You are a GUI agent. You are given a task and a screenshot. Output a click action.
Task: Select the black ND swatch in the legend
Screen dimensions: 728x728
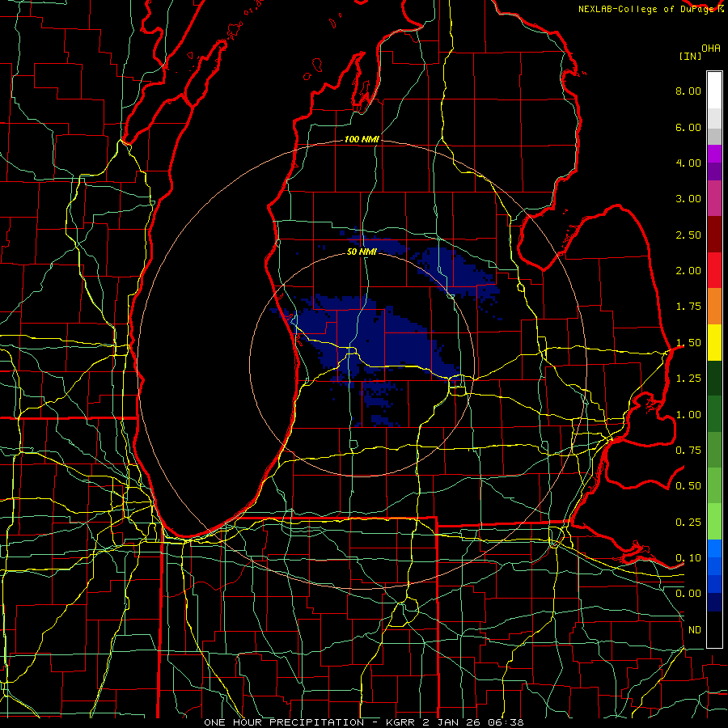tap(714, 629)
